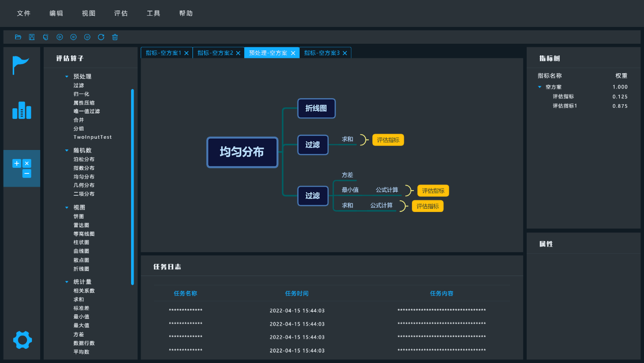Select the yellow 评估指标 node after 求和

(388, 140)
